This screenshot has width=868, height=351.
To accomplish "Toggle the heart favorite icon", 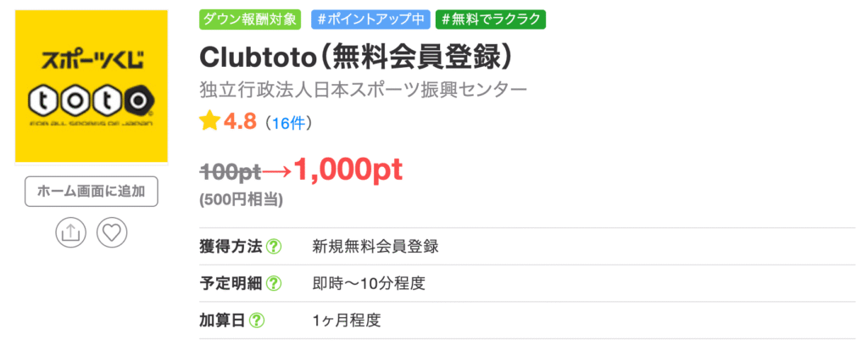I will click(x=112, y=233).
